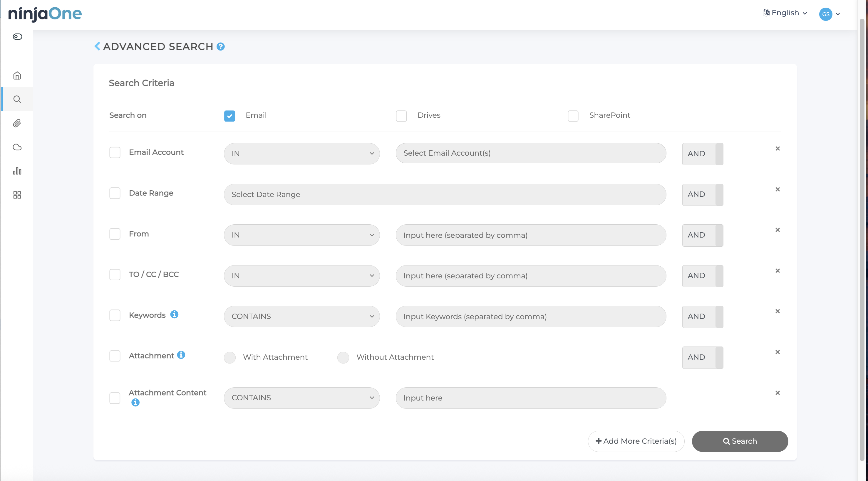Click the Advanced Search help question icon
This screenshot has height=481, width=868.
click(221, 46)
